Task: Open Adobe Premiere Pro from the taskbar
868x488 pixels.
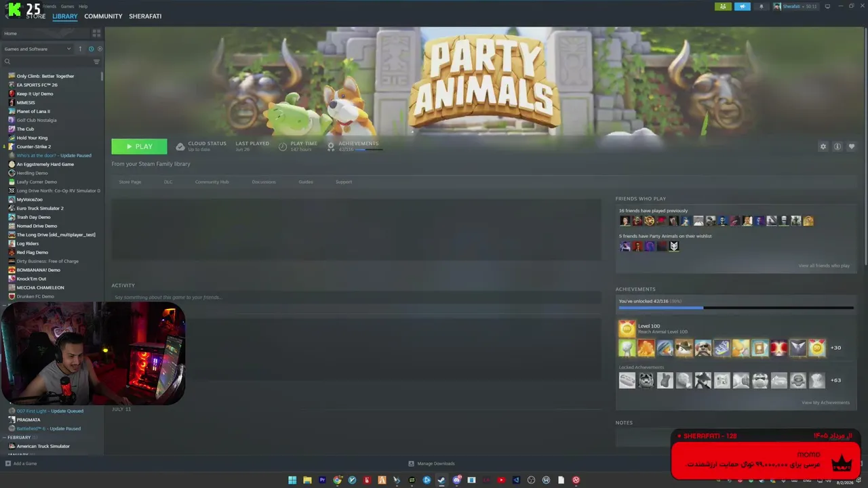Action: 322,480
